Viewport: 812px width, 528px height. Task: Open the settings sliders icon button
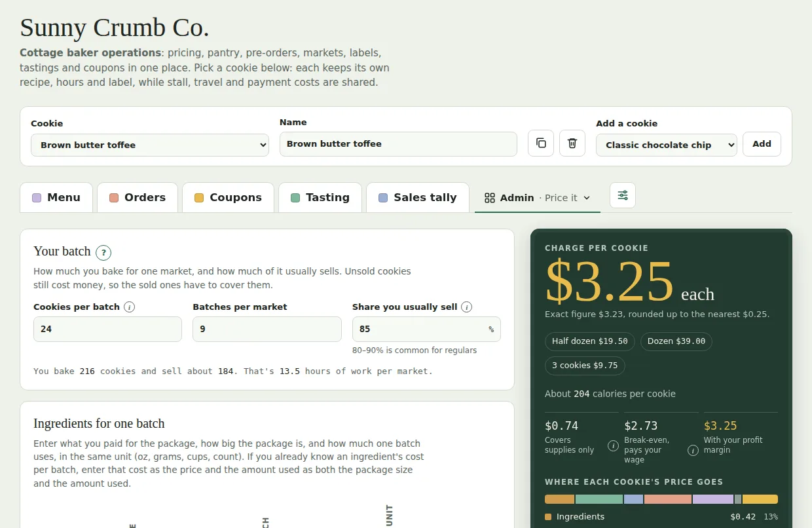click(x=623, y=195)
